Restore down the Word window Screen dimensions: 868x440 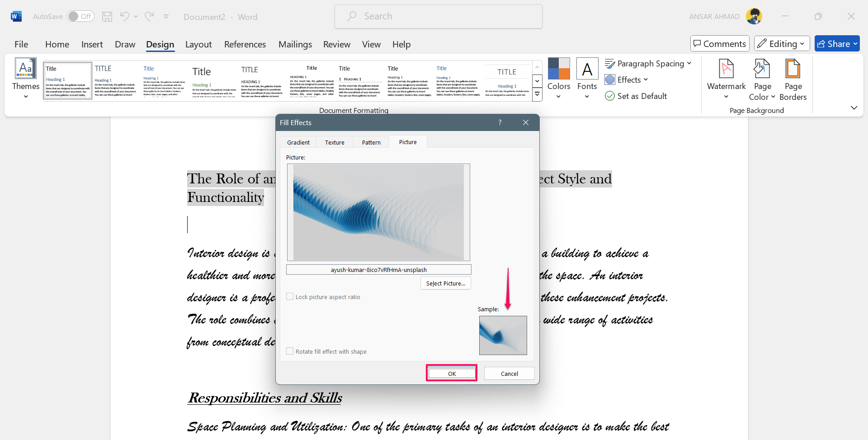[x=818, y=17]
